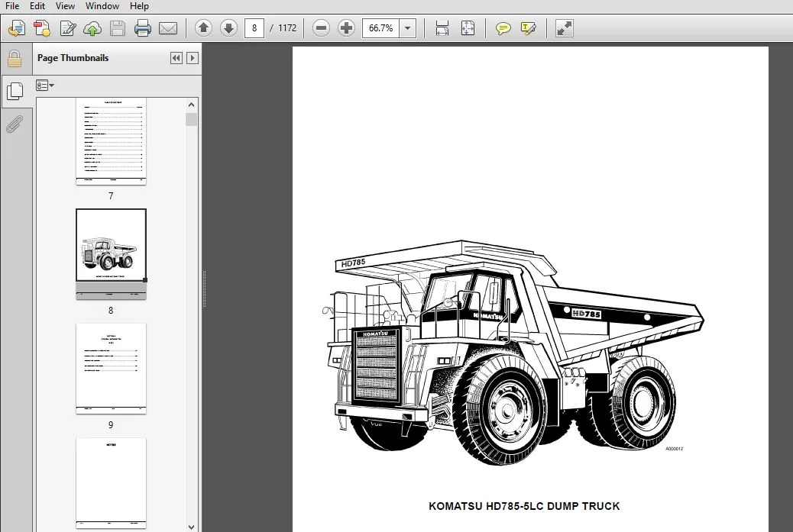Screen dimensions: 793x532
Task: Click the thumbnail label number 9
Action: click(x=111, y=425)
